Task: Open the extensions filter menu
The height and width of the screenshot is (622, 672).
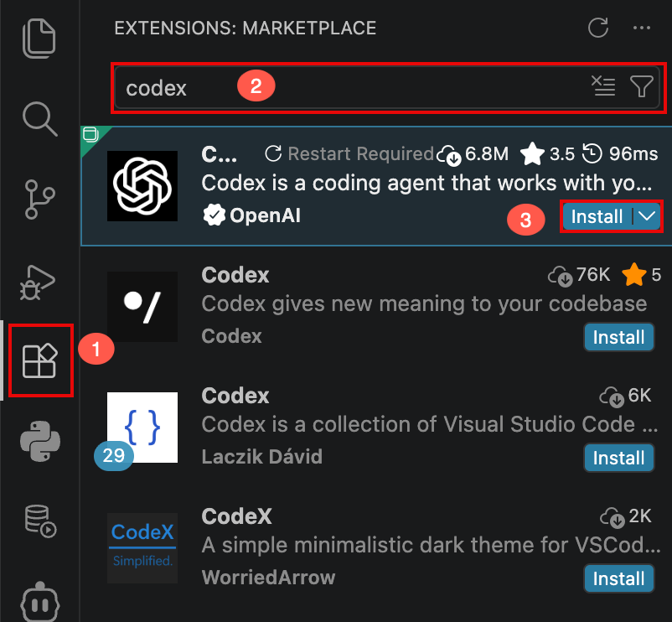Action: click(x=642, y=86)
